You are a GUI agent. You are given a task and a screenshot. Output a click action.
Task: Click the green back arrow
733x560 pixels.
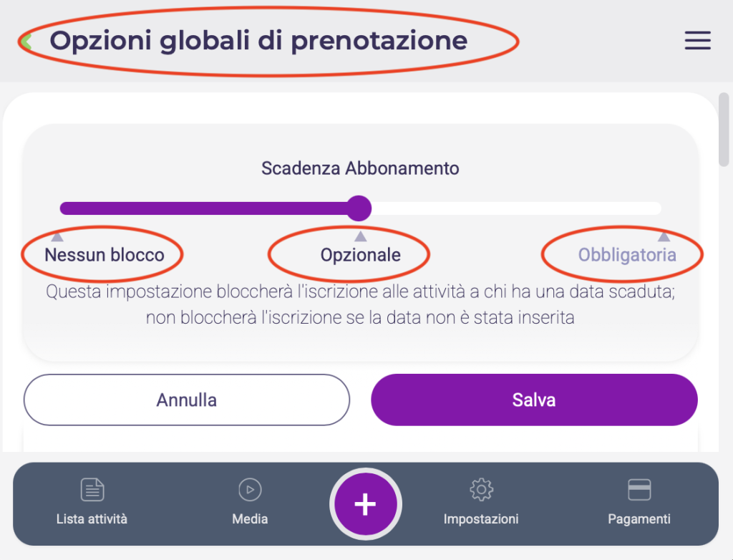click(26, 42)
